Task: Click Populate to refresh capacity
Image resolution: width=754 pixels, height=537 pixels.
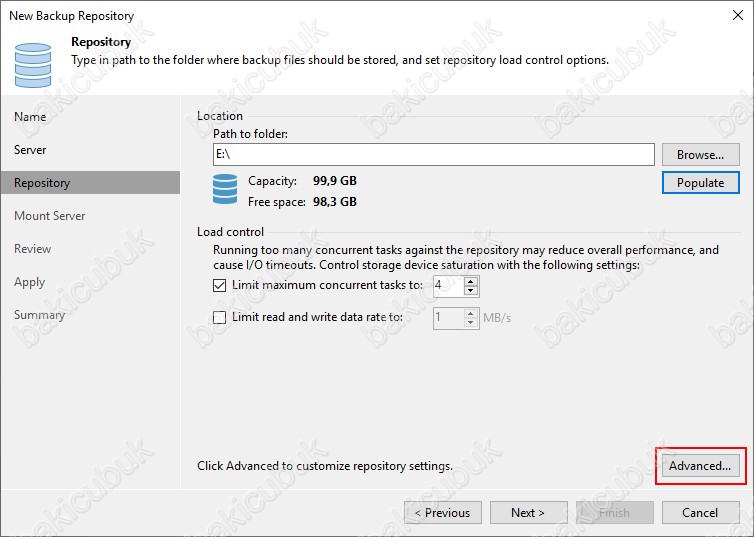Action: click(x=701, y=183)
